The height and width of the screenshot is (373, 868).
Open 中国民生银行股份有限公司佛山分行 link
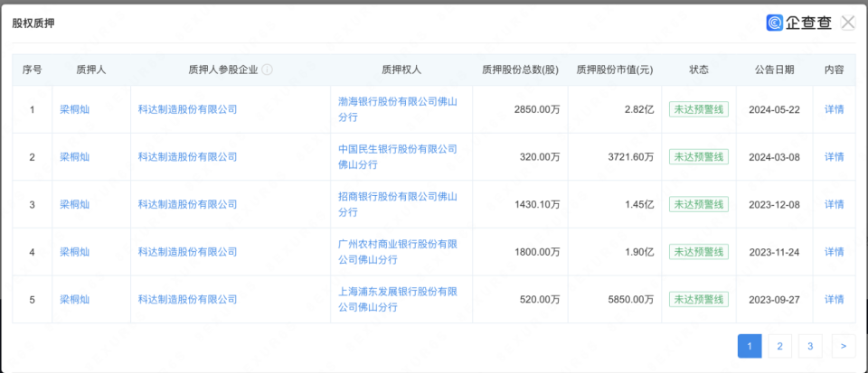398,157
